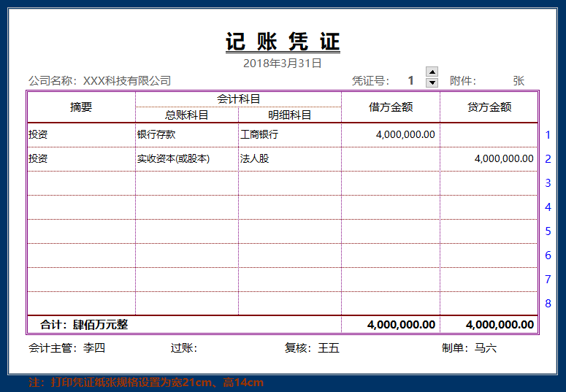Click blue row number 7
The height and width of the screenshot is (392, 566).
(x=548, y=279)
